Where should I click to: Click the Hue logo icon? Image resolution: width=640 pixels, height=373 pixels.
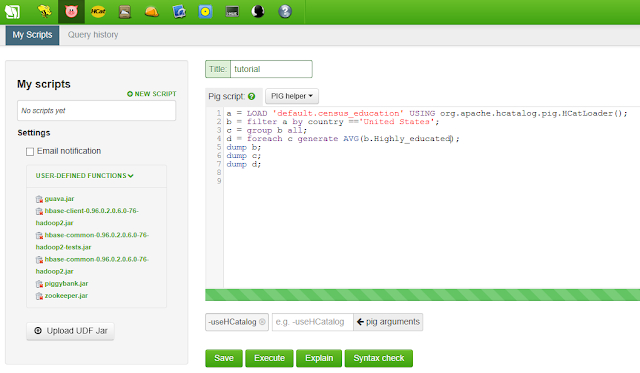12,11
